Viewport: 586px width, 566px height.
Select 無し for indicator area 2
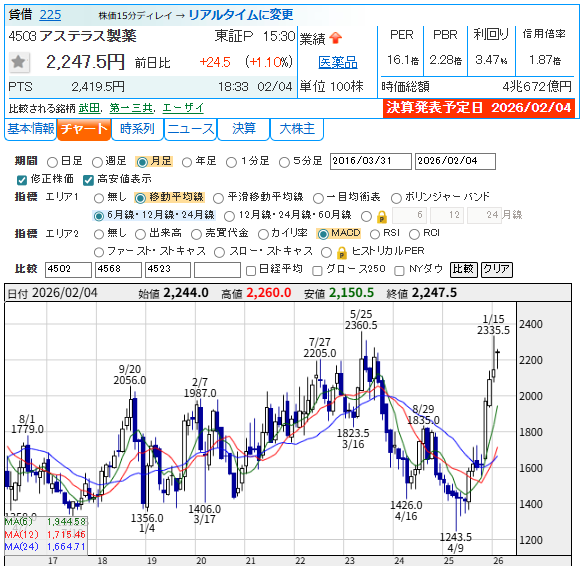coord(99,234)
